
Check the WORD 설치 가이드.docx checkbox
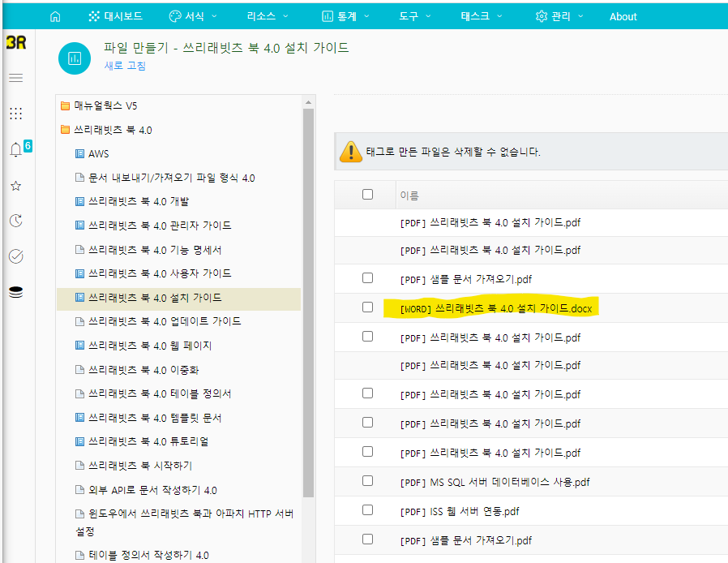click(x=368, y=307)
